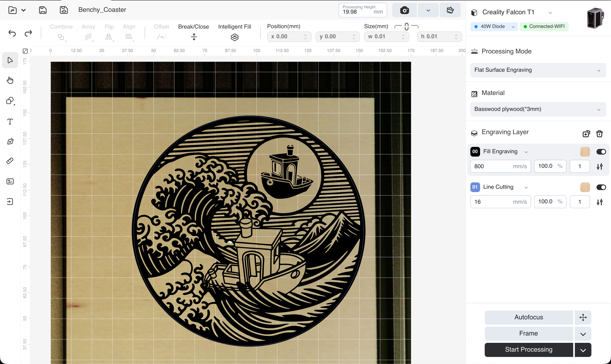Expand the Start Processing options arrow

click(x=583, y=350)
